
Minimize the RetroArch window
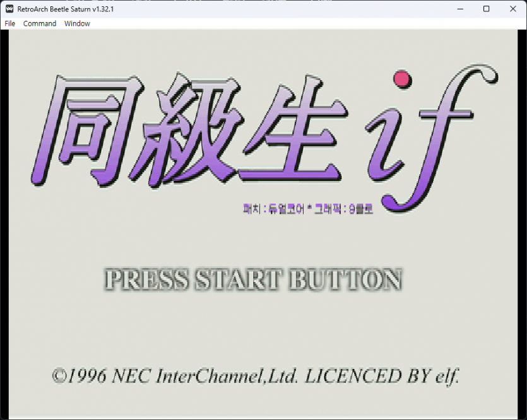pyautogui.click(x=460, y=9)
